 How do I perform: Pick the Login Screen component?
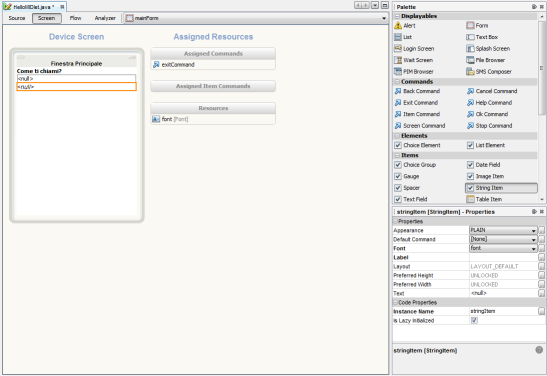[x=414, y=48]
